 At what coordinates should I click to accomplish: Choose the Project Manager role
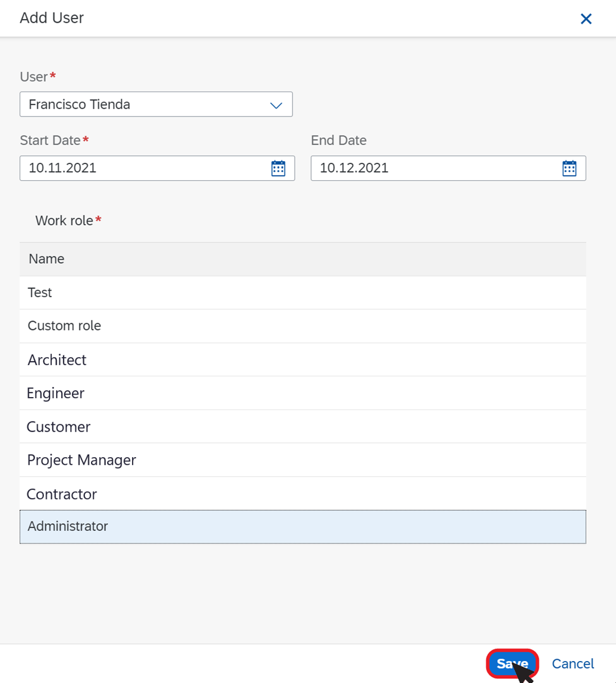(x=303, y=460)
